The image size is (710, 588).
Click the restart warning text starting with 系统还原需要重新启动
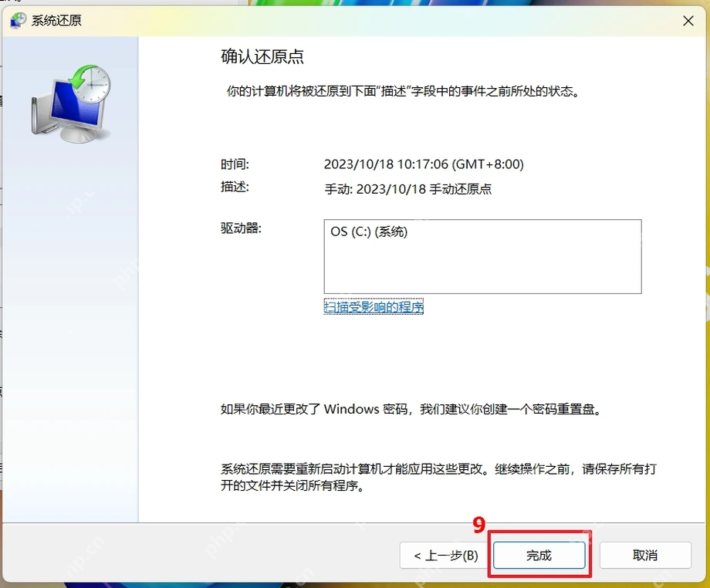[438, 477]
